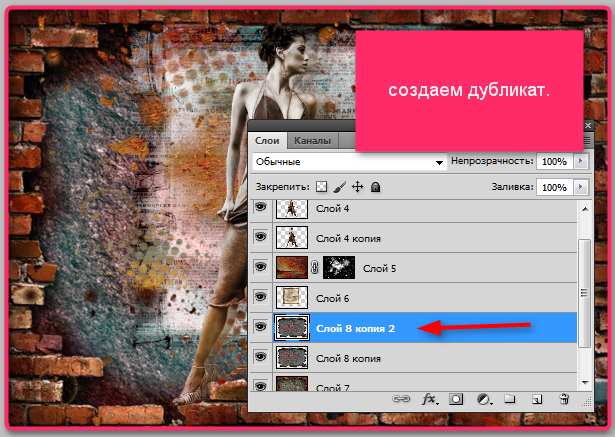The height and width of the screenshot is (437, 615).
Task: Switch to the Каналы tab
Action: [313, 140]
